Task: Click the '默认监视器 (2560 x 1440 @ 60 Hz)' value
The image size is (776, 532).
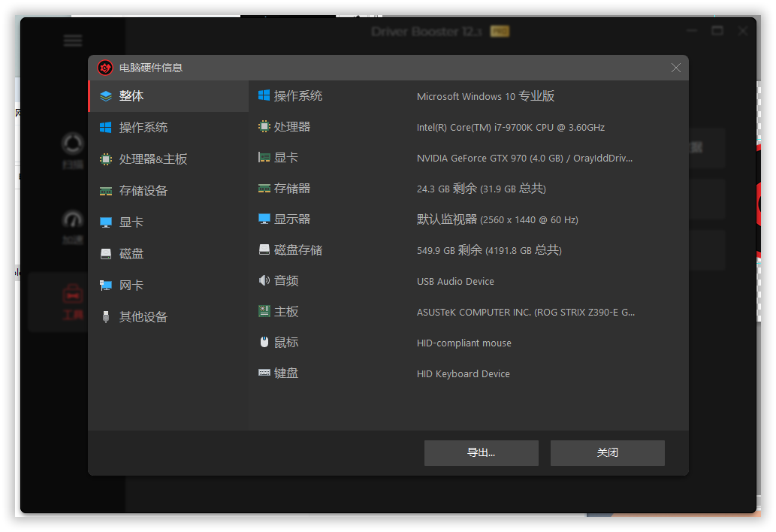Action: 497,219
